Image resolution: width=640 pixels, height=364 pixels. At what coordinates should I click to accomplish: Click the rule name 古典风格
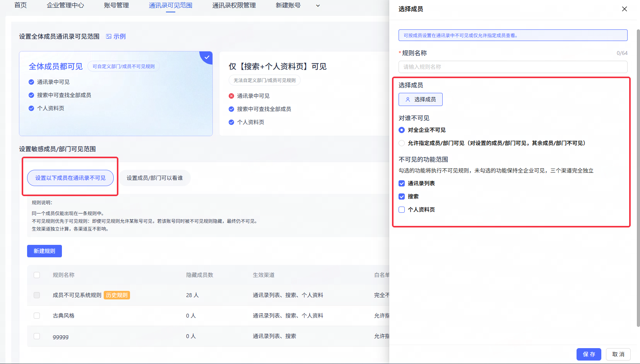63,316
